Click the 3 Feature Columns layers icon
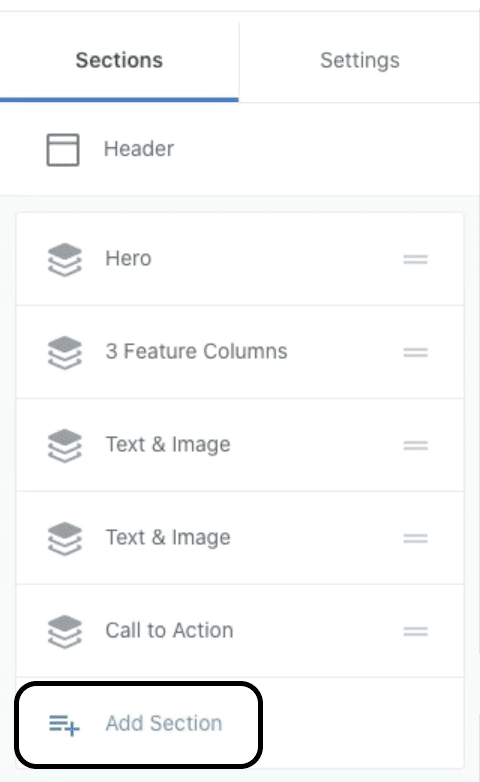This screenshot has width=480, height=782. (64, 353)
